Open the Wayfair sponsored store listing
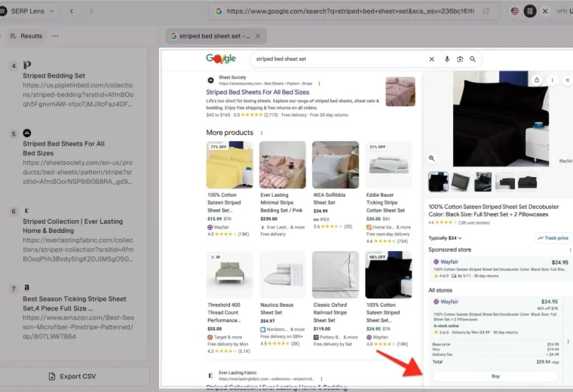This screenshot has height=392, width=573. tap(501, 268)
